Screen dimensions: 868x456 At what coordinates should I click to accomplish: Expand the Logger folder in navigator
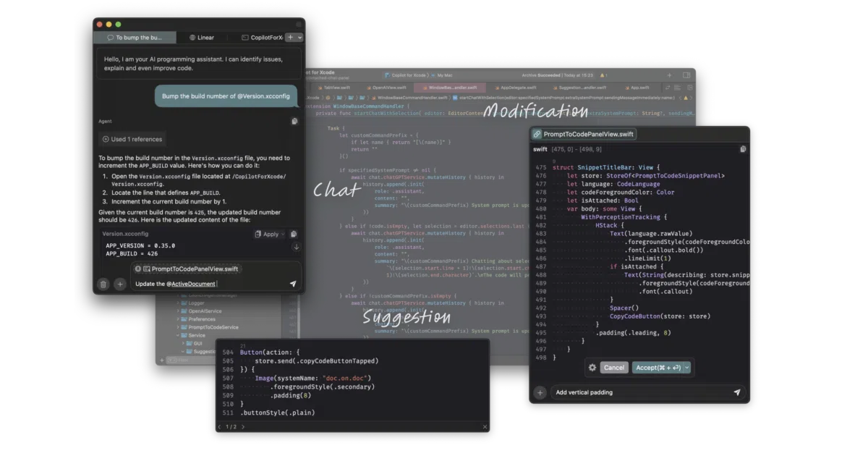(x=179, y=303)
